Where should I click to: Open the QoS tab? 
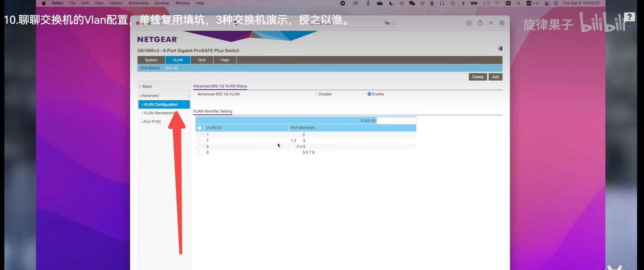[x=202, y=60]
